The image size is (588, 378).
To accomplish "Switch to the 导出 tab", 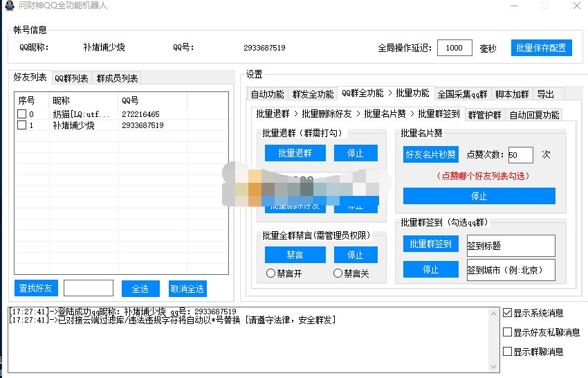I will pos(545,94).
